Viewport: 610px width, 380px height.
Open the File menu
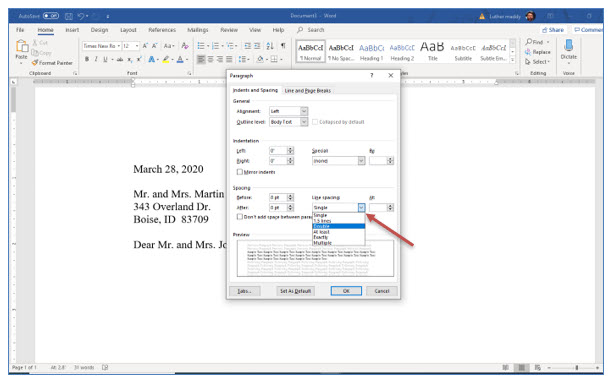click(20, 30)
